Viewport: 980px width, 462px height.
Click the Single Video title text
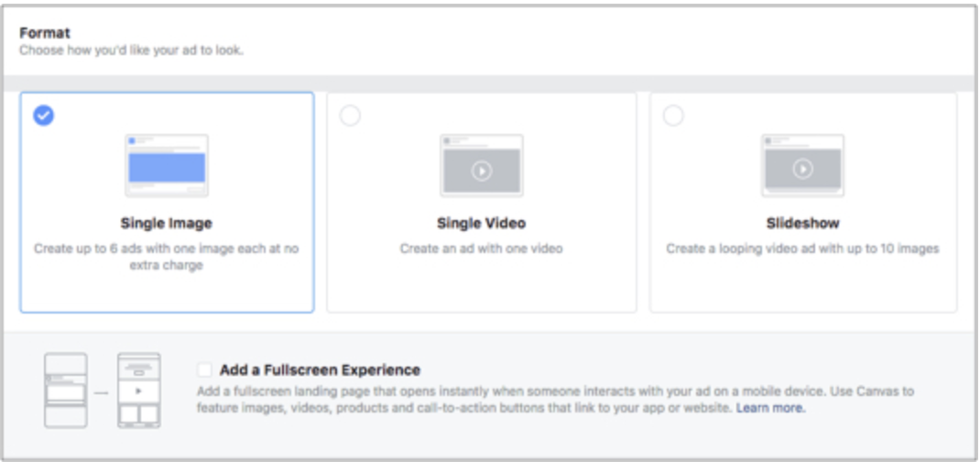point(481,223)
